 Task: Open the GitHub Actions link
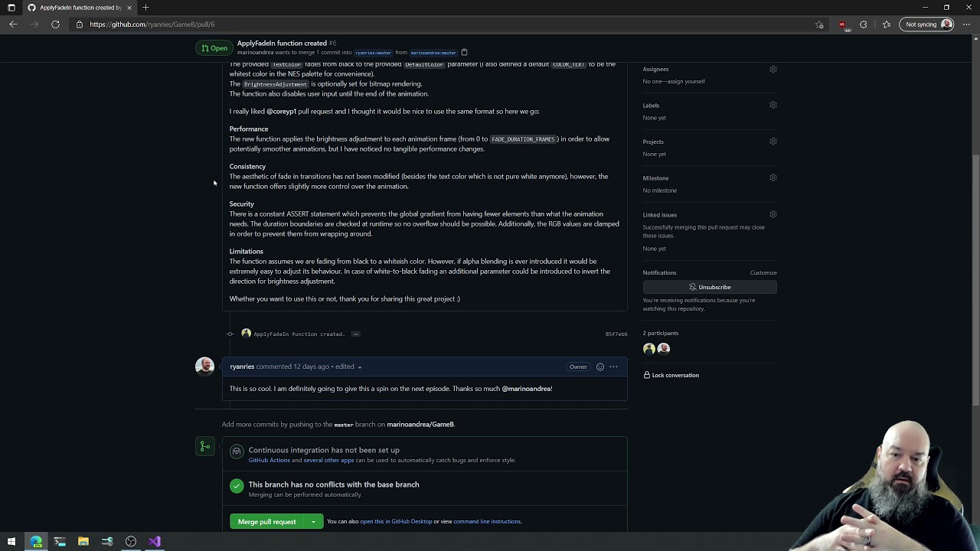click(269, 460)
